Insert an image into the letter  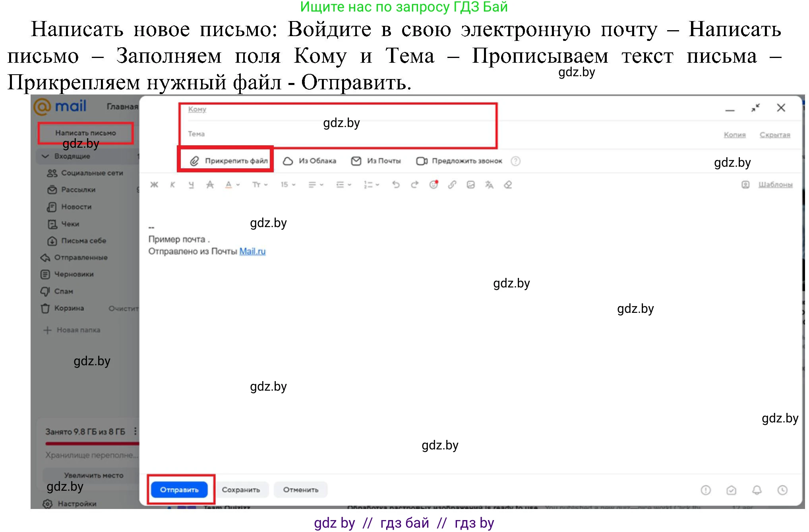471,185
